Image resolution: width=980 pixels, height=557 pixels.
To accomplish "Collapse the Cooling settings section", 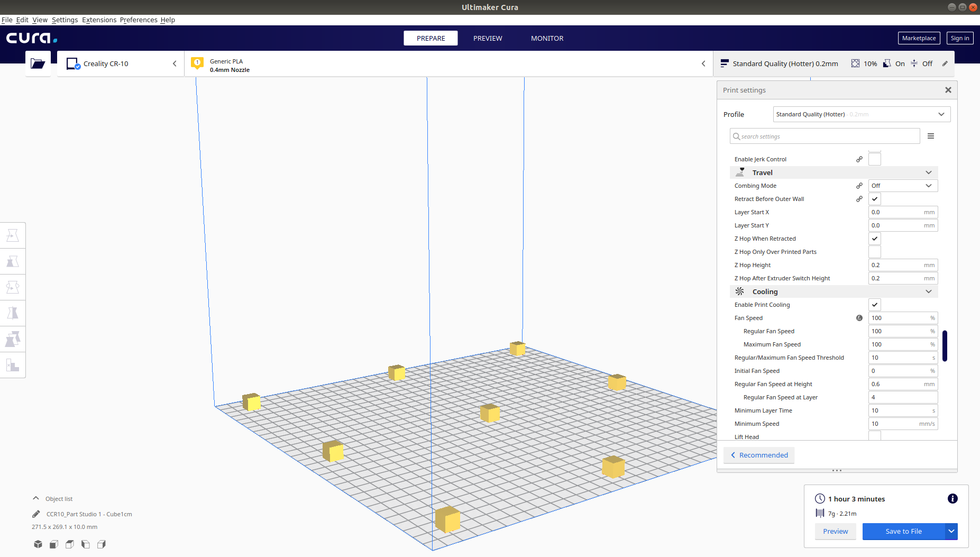I will (x=834, y=291).
